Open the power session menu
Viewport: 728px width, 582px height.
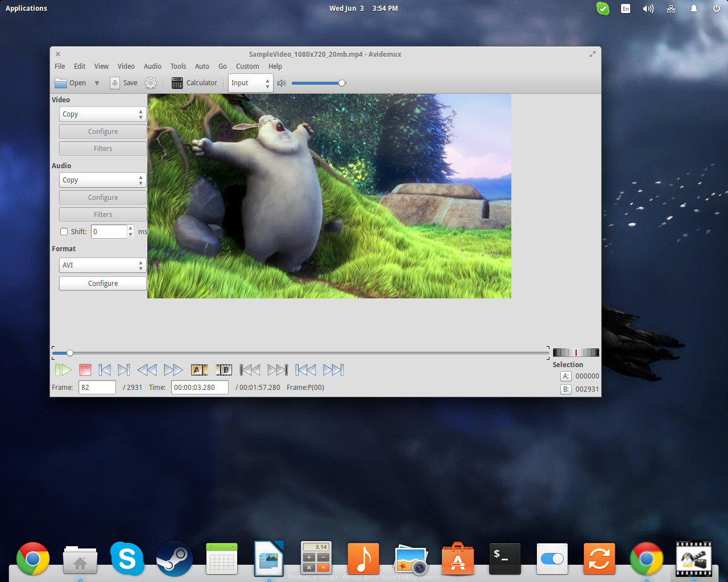(x=717, y=9)
